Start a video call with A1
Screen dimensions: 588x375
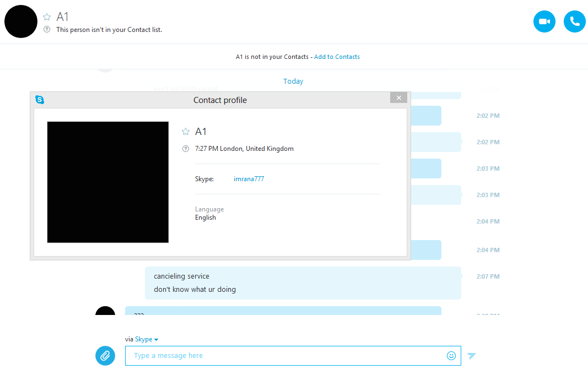click(x=544, y=21)
